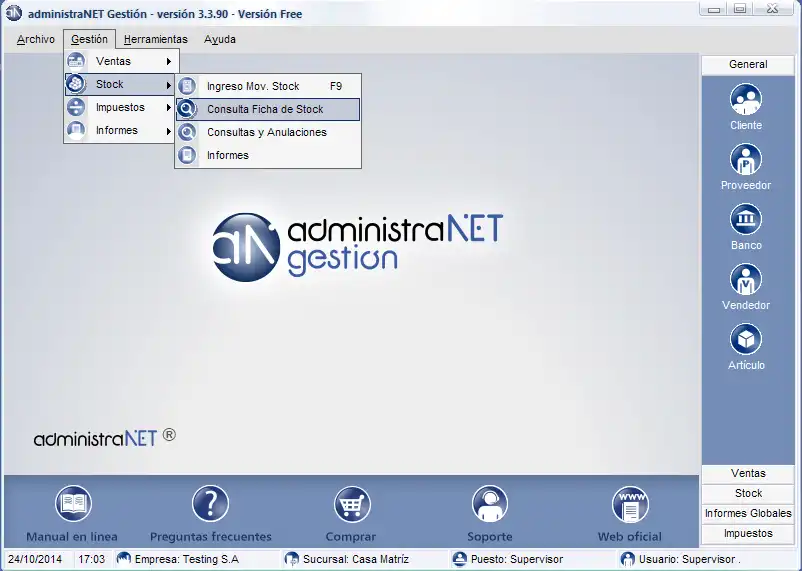Click the F9 shortcut label
Image resolution: width=802 pixels, height=571 pixels.
336,86
